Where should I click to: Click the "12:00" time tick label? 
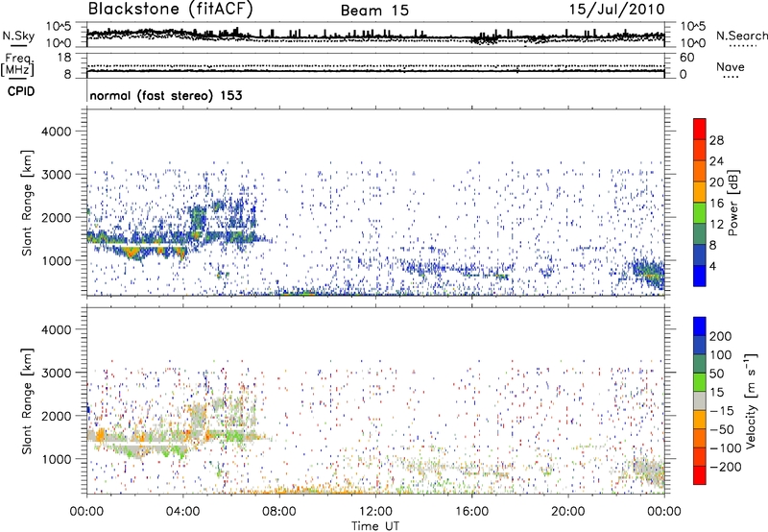click(x=375, y=512)
